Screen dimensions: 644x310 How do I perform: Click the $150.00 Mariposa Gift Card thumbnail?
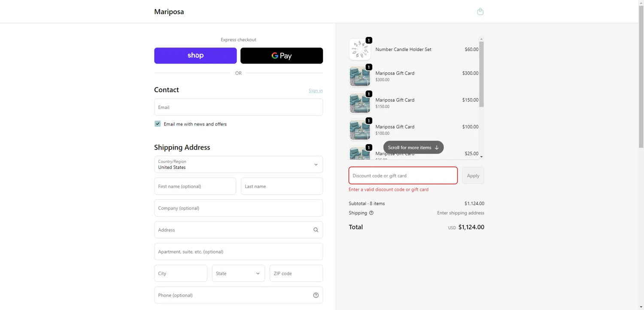[360, 103]
